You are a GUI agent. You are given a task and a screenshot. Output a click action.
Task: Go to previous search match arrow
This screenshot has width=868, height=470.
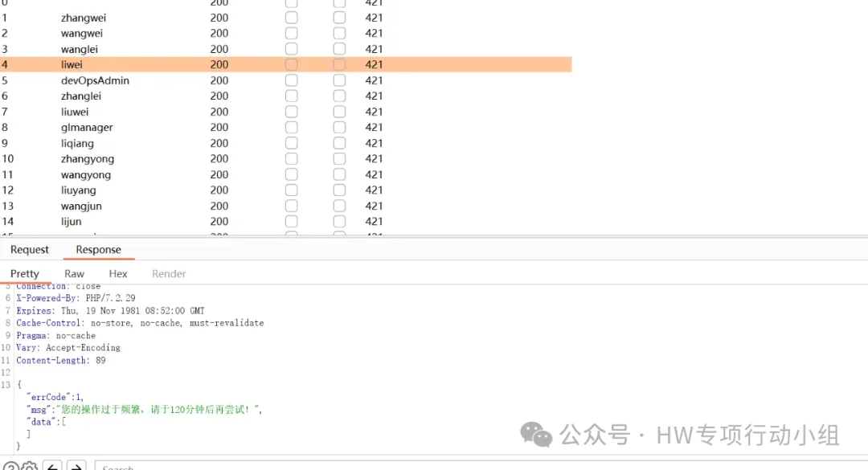pyautogui.click(x=52, y=468)
